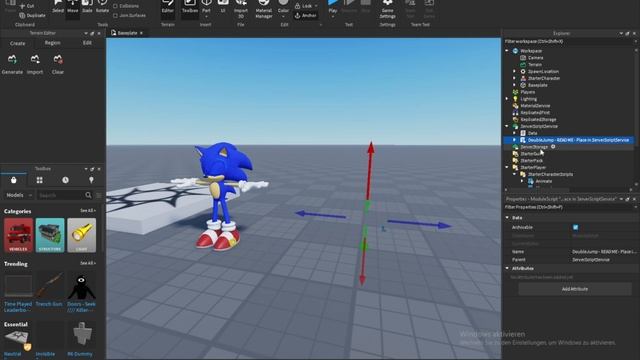This screenshot has height=360, width=640.
Task: Click the Toolbox search field
Action: (61, 196)
